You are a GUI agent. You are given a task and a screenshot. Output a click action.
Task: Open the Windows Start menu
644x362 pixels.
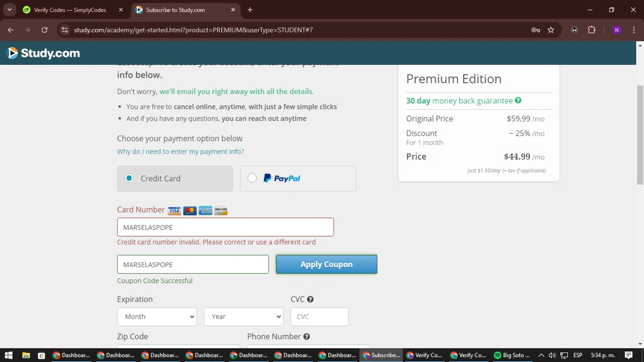[9, 355]
